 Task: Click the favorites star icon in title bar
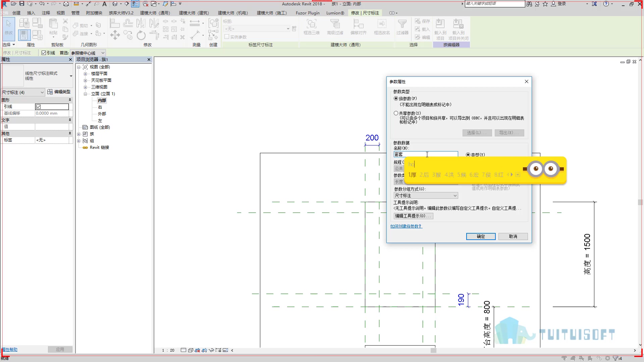(545, 4)
